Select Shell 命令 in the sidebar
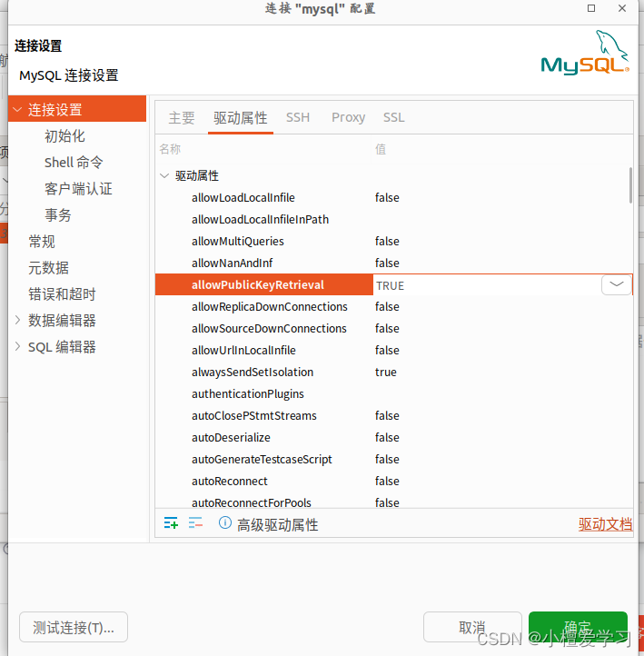Viewport: 644px width, 656px height. tap(74, 163)
